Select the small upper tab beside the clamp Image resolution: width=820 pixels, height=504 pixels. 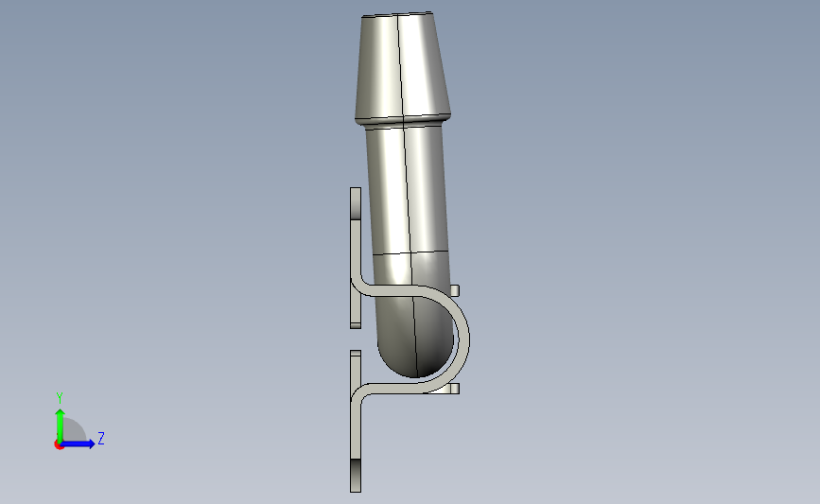454,290
